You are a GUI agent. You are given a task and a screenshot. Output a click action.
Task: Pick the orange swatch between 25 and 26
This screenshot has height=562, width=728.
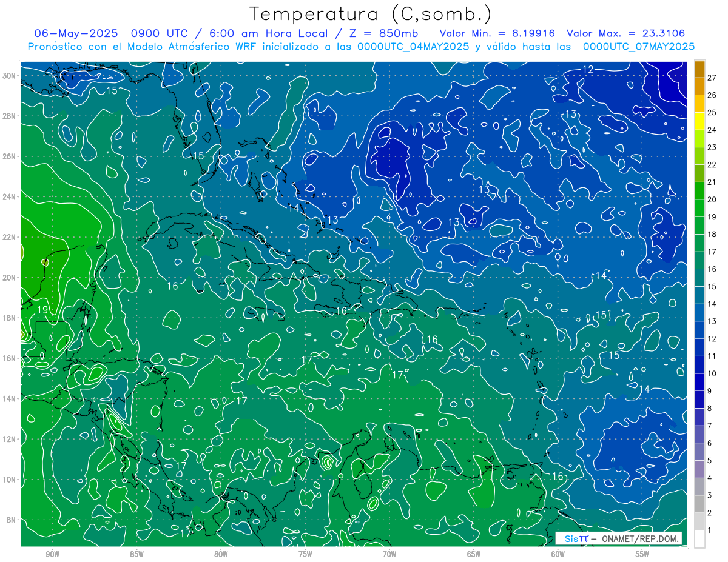coord(699,104)
